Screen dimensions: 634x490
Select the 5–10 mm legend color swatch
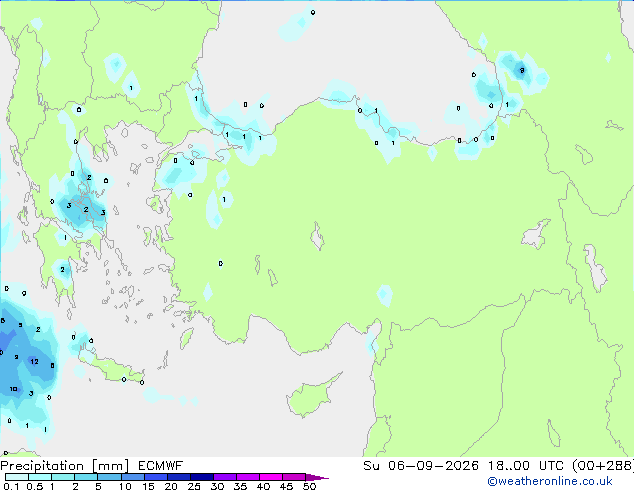click(x=109, y=477)
